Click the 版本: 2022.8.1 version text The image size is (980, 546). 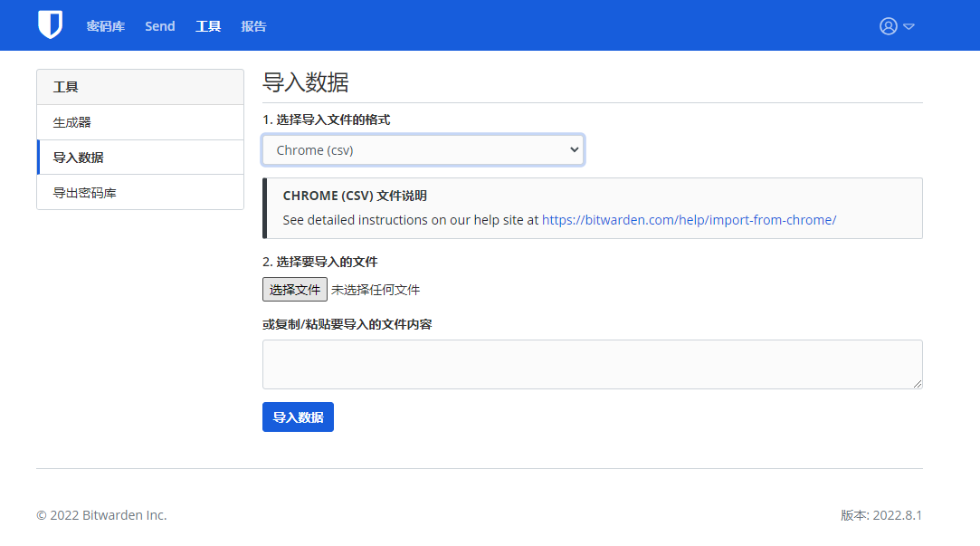(x=880, y=515)
